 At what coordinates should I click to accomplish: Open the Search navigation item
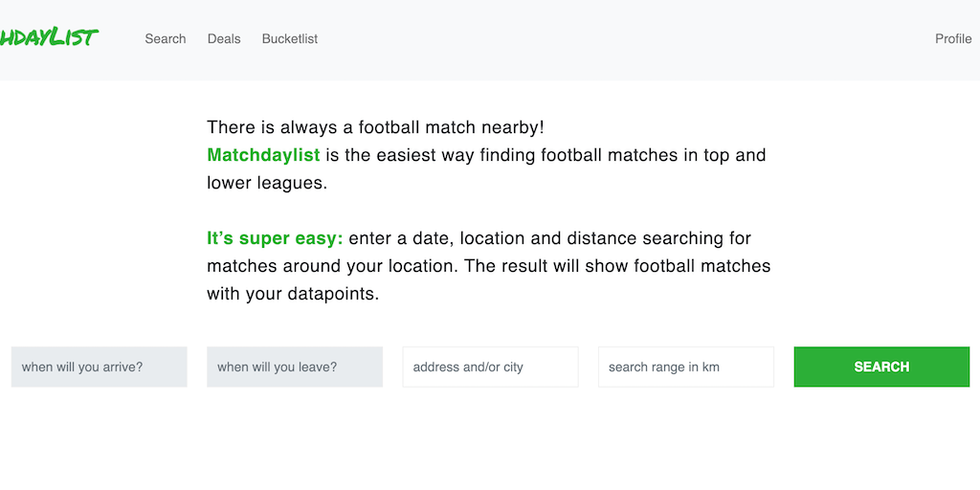point(166,39)
